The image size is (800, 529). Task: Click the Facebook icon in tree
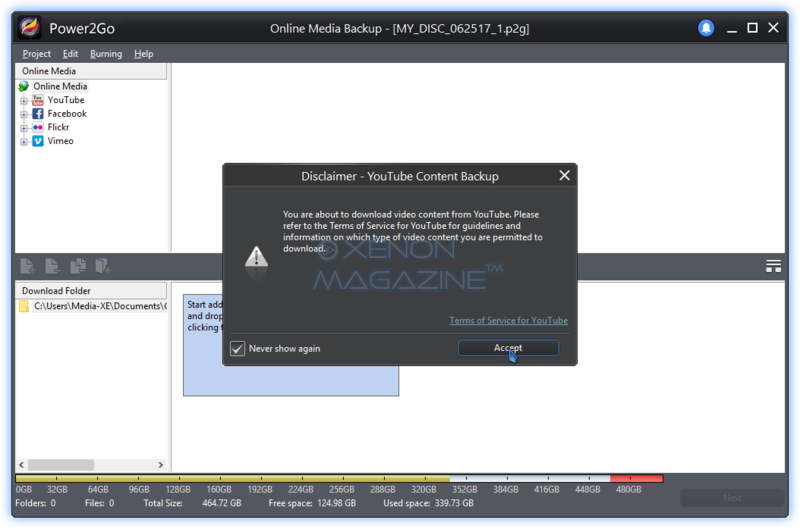click(x=38, y=114)
